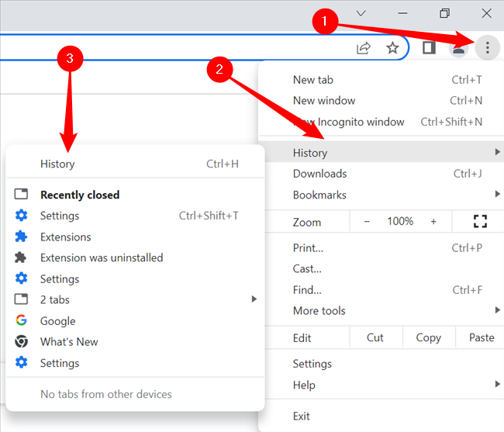Open Downloads from the menu
The width and height of the screenshot is (504, 432).
click(x=381, y=174)
